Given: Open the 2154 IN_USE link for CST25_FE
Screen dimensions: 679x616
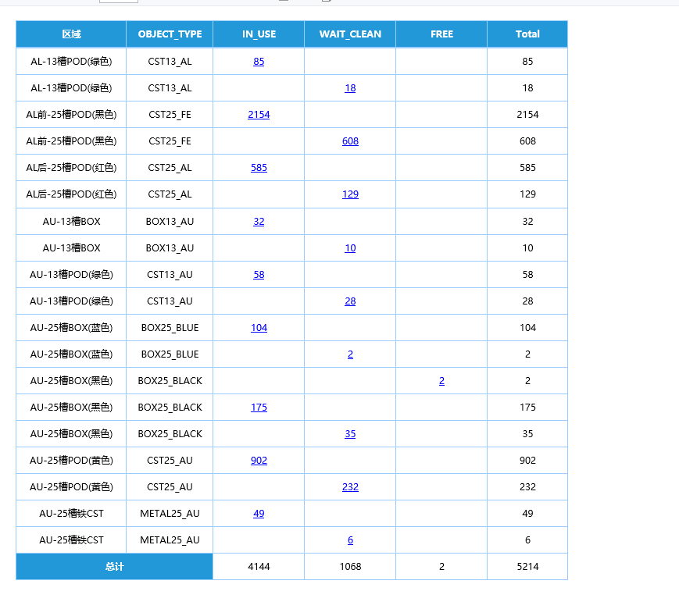Looking at the screenshot, I should tap(259, 115).
